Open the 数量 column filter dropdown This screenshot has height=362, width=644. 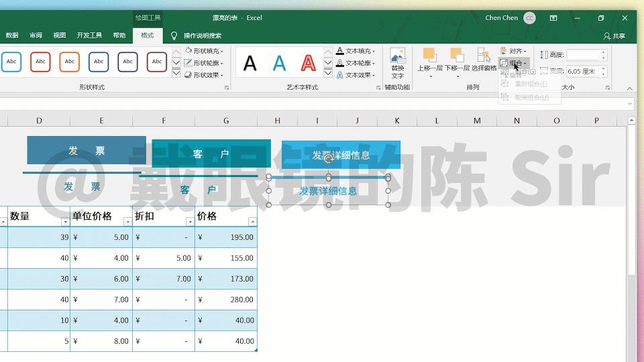tap(65, 222)
